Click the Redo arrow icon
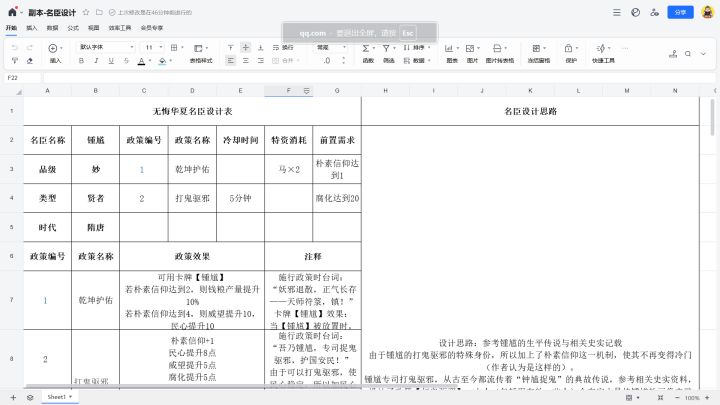Viewport: 720px width, 405px height. pyautogui.click(x=30, y=47)
